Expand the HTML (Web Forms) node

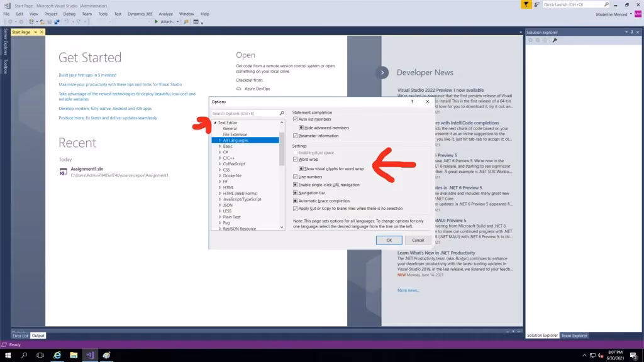(x=219, y=194)
